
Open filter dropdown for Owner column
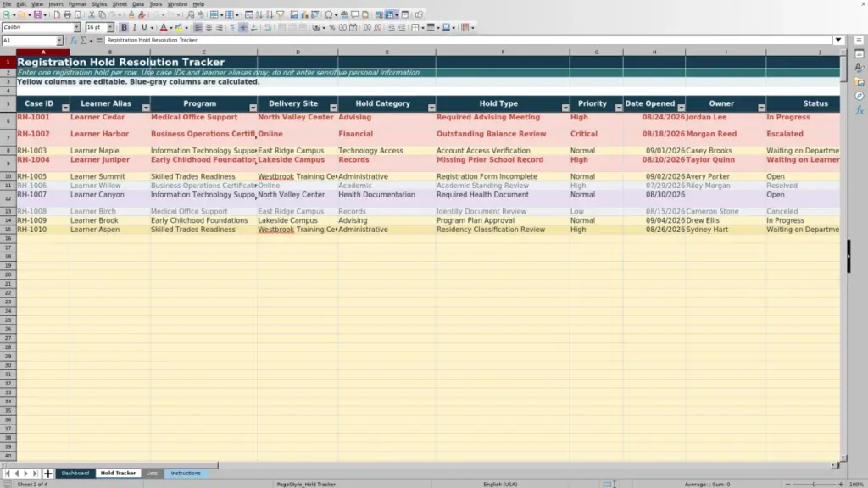762,108
